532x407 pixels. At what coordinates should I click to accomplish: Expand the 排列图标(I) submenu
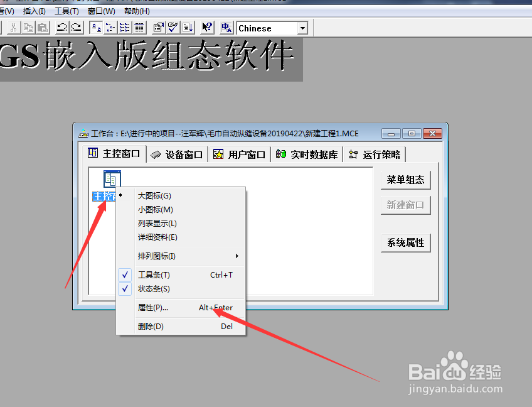pos(181,256)
